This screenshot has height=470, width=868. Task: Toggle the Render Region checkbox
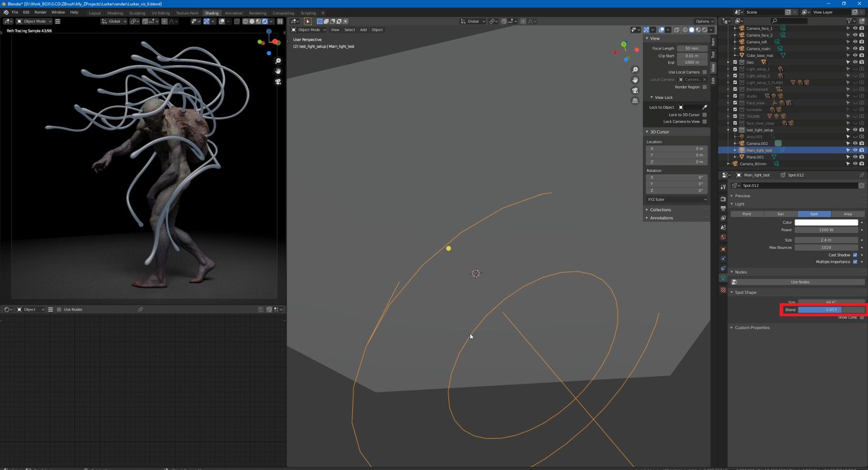[704, 87]
